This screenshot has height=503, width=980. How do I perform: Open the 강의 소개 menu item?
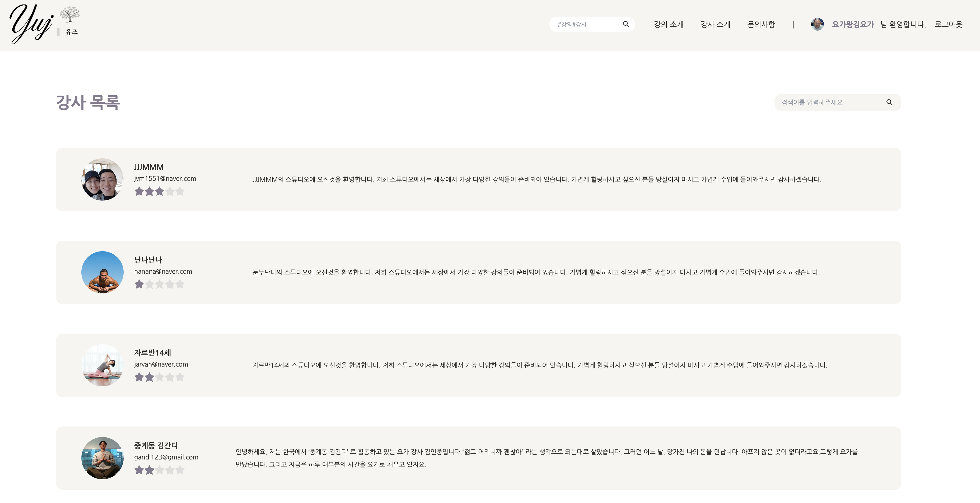click(668, 24)
